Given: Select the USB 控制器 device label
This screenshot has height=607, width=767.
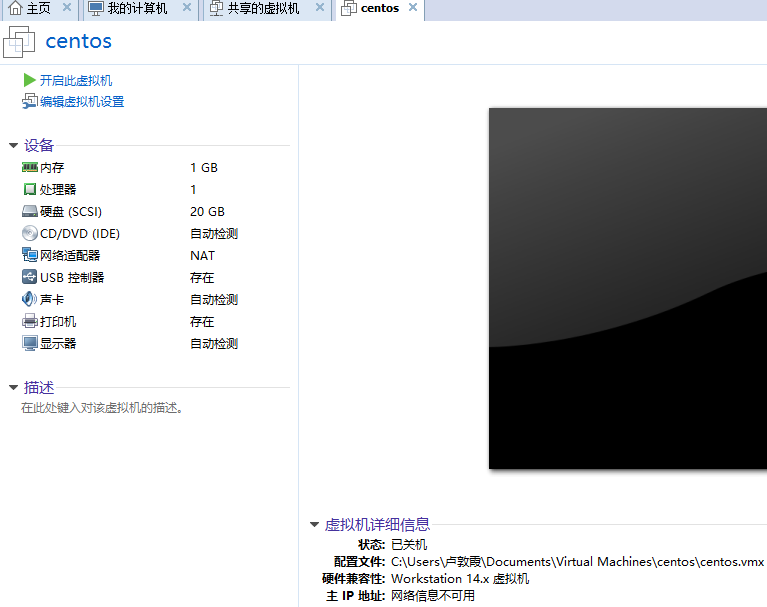Looking at the screenshot, I should click(72, 277).
